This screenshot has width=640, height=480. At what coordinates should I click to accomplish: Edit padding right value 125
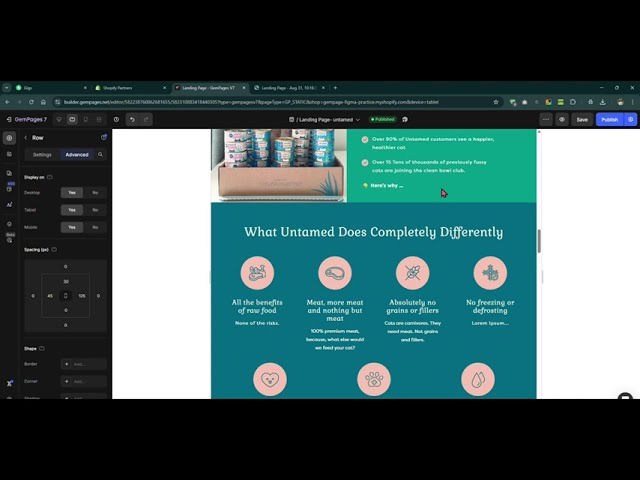(x=82, y=296)
